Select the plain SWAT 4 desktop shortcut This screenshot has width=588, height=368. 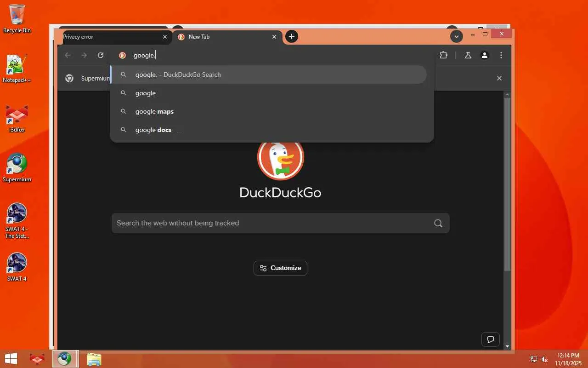(x=17, y=267)
